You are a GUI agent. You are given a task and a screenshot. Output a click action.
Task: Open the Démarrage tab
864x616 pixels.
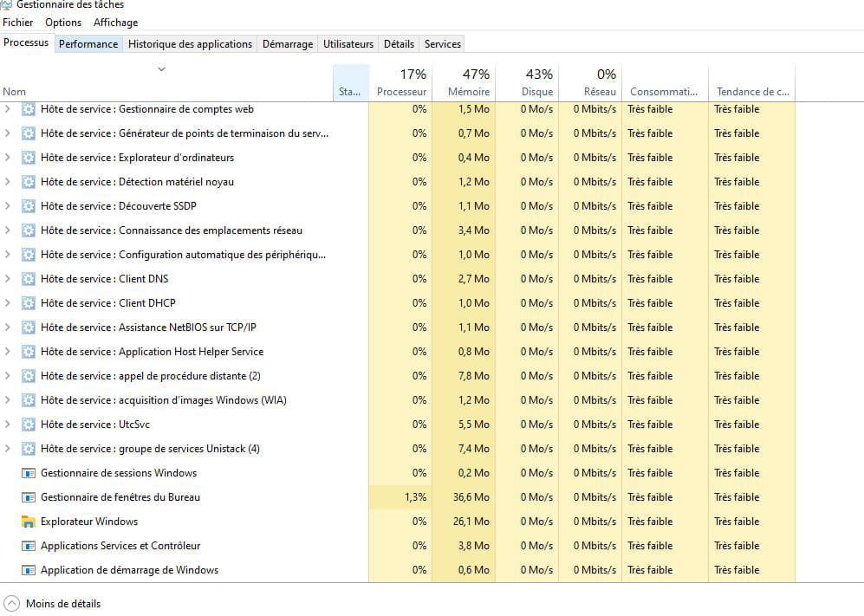tap(288, 44)
